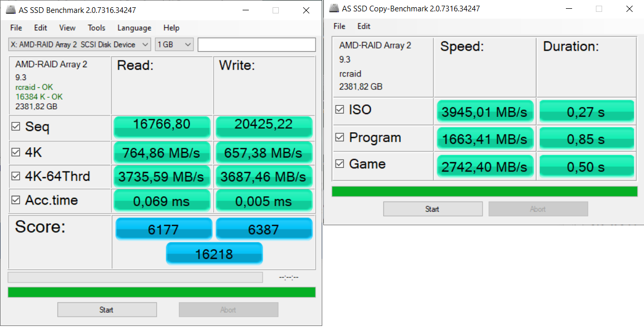
Task: Open File menu in Copy-Benchmark window
Action: (339, 26)
